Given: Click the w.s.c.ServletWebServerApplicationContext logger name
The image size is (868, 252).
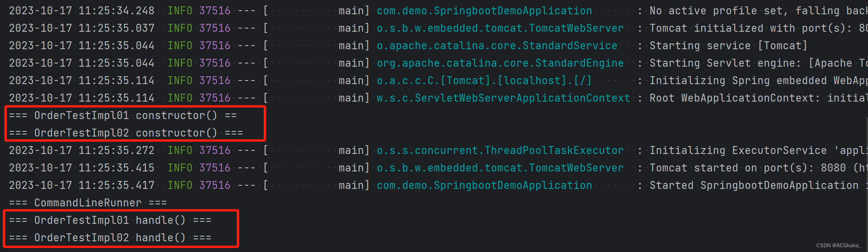Looking at the screenshot, I should point(503,98).
